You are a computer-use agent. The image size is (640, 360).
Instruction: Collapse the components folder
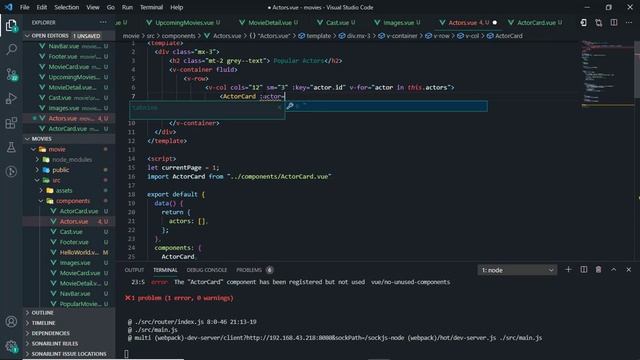coord(41,201)
